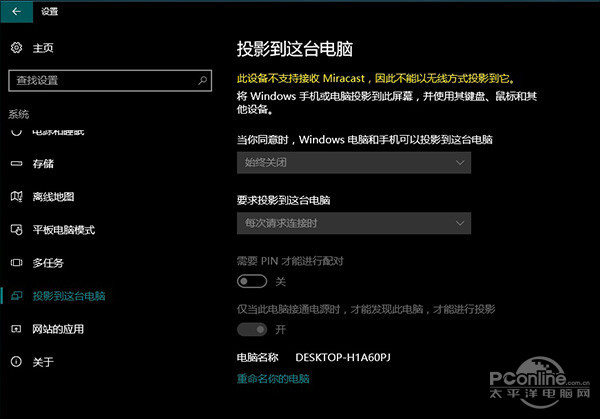Click the 重命名你的电脑 link
600x419 pixels.
273,379
